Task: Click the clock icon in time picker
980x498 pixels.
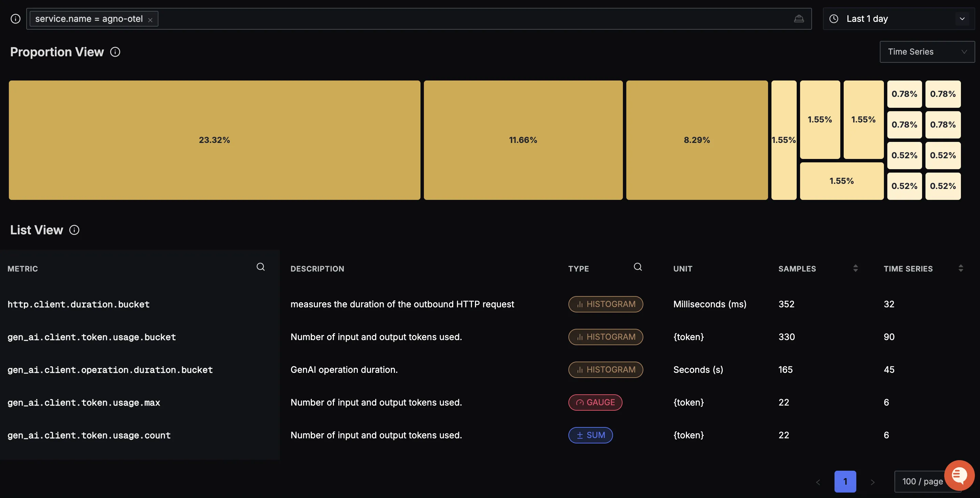Action: [x=833, y=19]
